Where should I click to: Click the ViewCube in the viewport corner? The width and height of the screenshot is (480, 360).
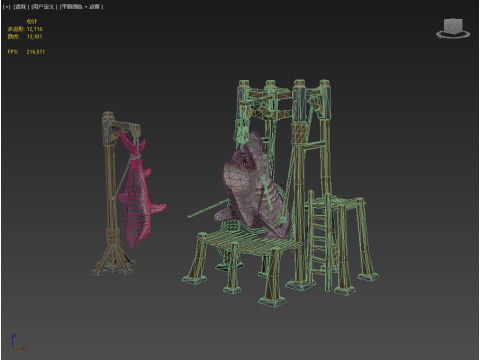[453, 26]
